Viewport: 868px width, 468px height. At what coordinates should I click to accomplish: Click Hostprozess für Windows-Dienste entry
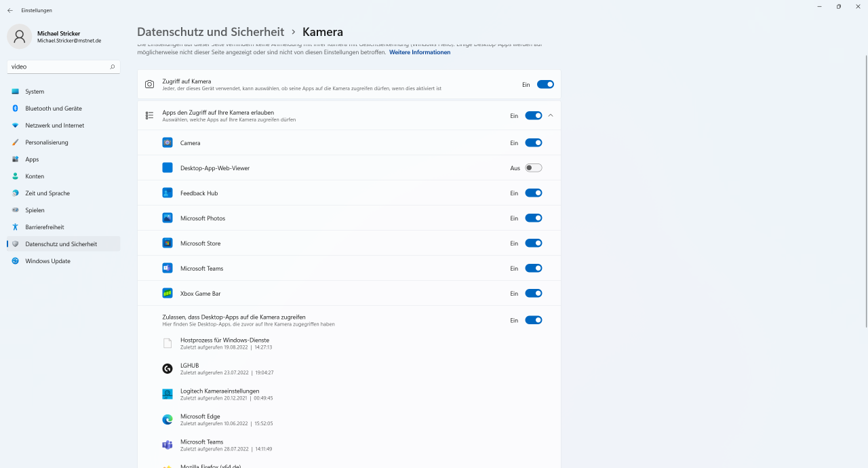(226, 343)
